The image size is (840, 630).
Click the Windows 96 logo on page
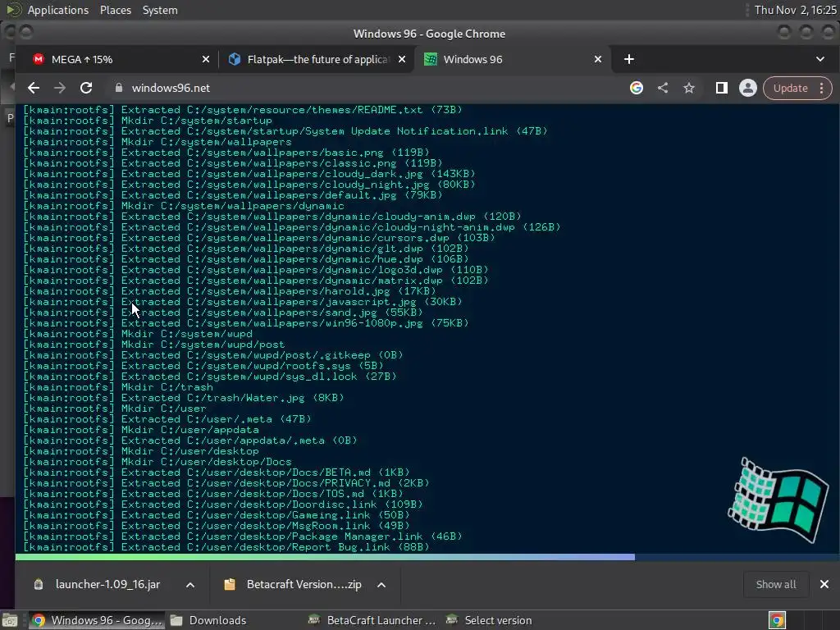778,500
